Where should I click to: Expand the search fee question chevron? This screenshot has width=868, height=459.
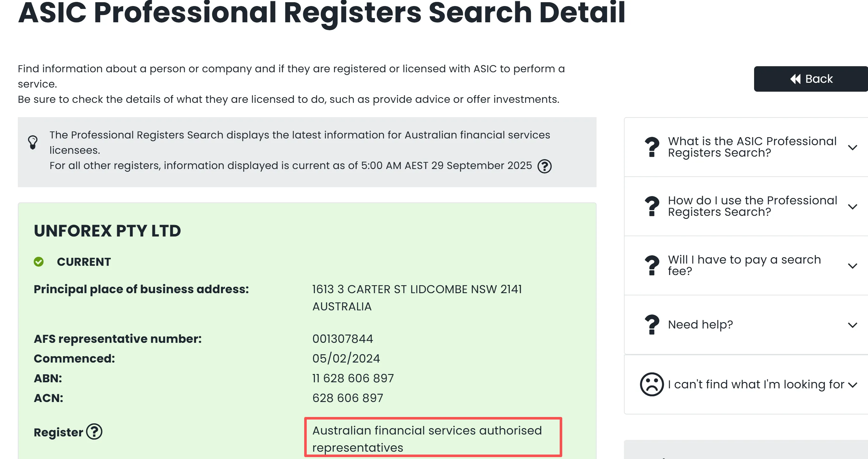(852, 266)
